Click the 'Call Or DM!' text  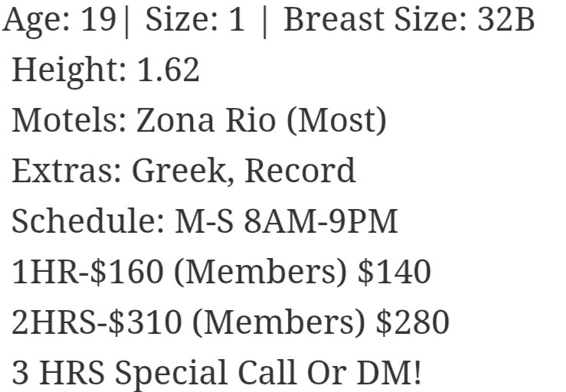click(x=329, y=373)
